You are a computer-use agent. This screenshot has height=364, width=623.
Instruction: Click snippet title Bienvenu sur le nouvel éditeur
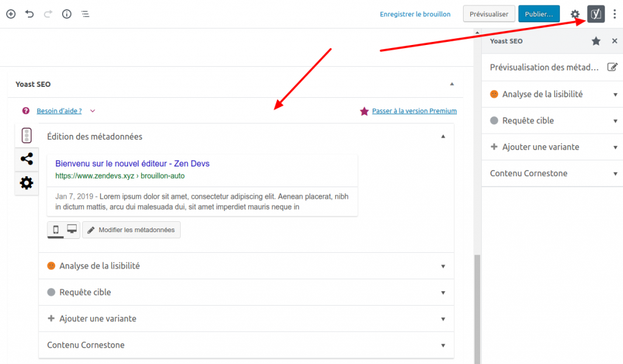pos(132,163)
